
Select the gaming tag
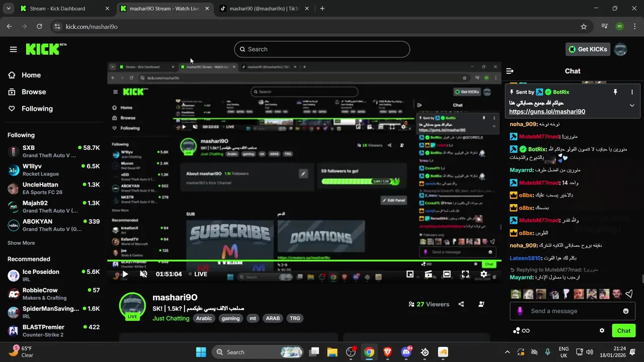pyautogui.click(x=231, y=318)
